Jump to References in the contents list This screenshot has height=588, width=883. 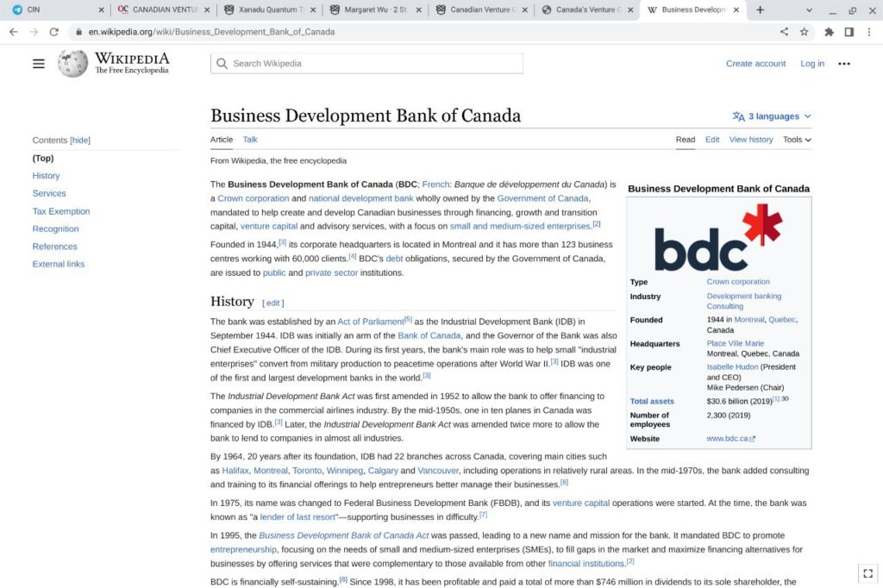(x=54, y=246)
